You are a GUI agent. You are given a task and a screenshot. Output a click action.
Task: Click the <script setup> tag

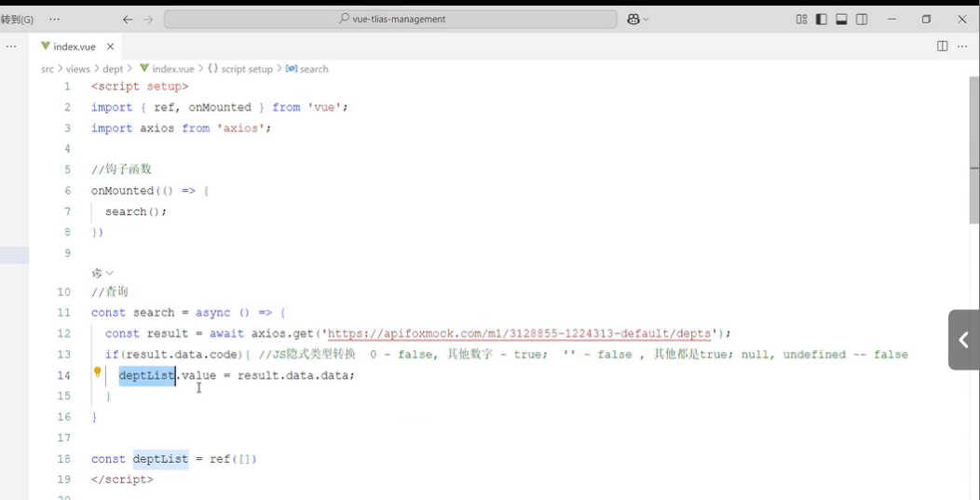[140, 87]
